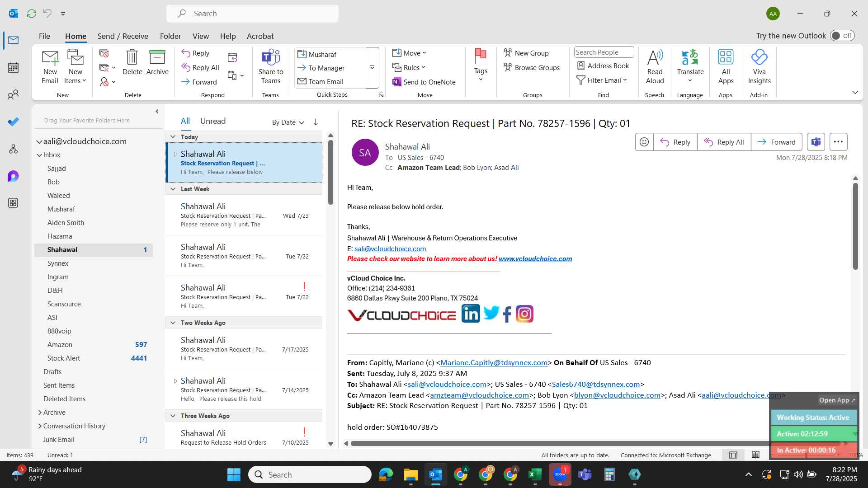Collapse the Inbox folder tree
This screenshot has height=488, width=868.
pos(39,155)
